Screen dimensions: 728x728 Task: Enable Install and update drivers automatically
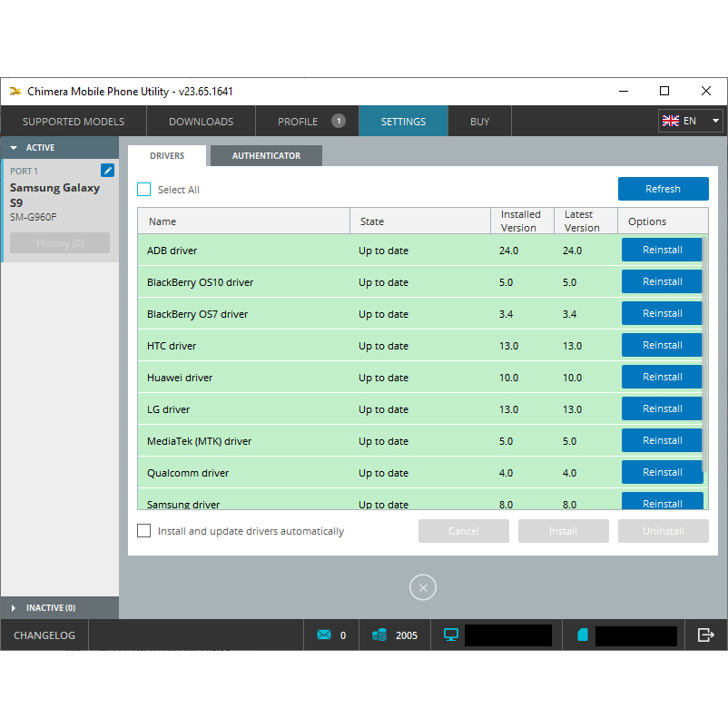pos(144,531)
